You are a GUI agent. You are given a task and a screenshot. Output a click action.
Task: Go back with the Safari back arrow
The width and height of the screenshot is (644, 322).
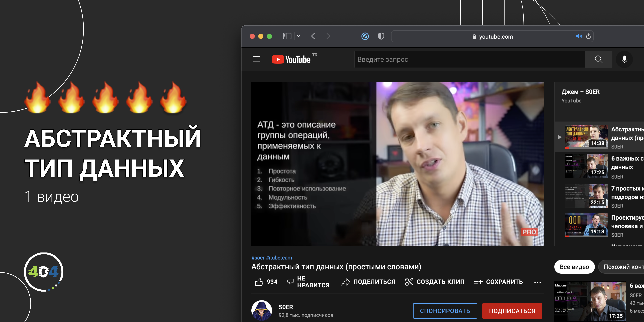[x=313, y=36]
